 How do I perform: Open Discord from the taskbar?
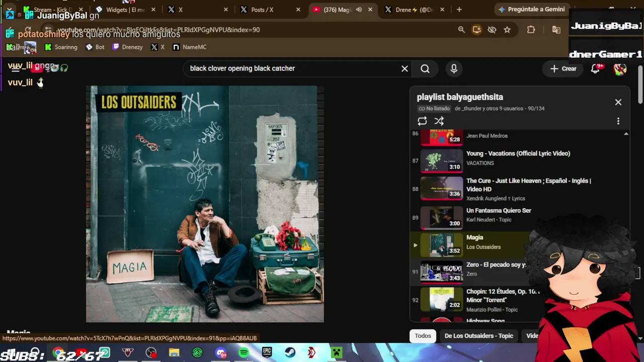click(220, 353)
